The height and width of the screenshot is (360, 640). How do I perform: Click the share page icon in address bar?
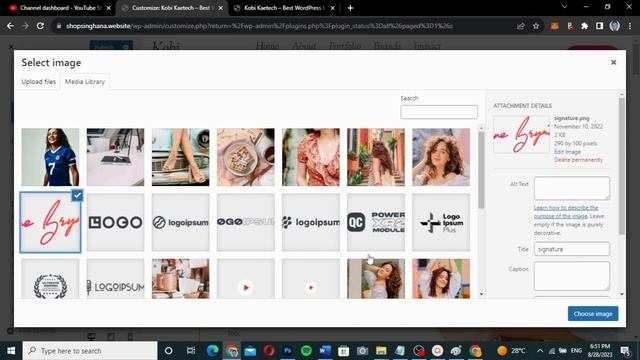pos(520,26)
